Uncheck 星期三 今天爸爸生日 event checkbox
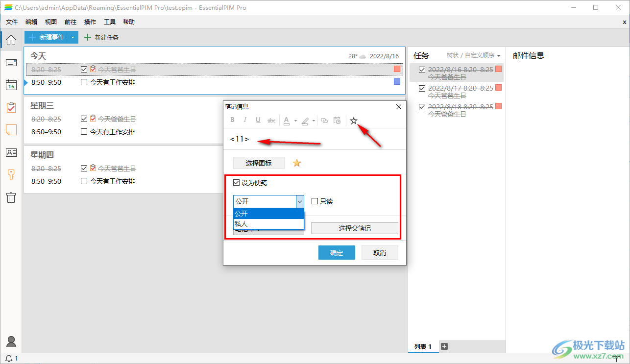This screenshot has height=364, width=630. (x=84, y=119)
